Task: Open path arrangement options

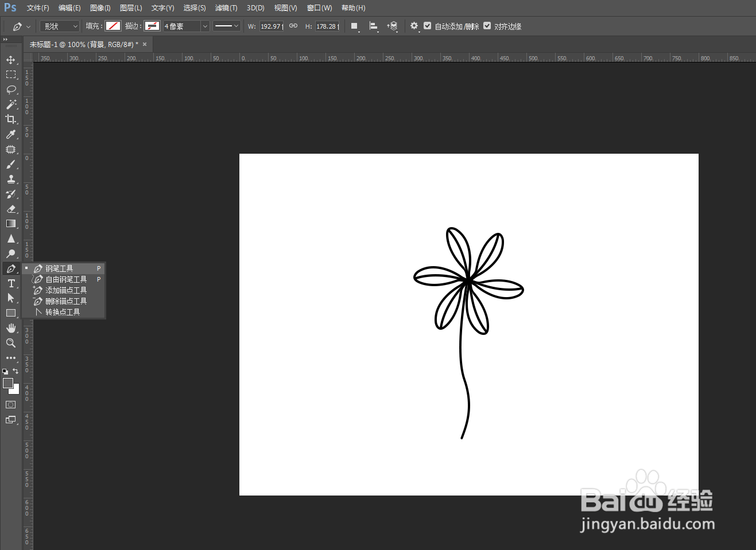Action: click(x=393, y=26)
